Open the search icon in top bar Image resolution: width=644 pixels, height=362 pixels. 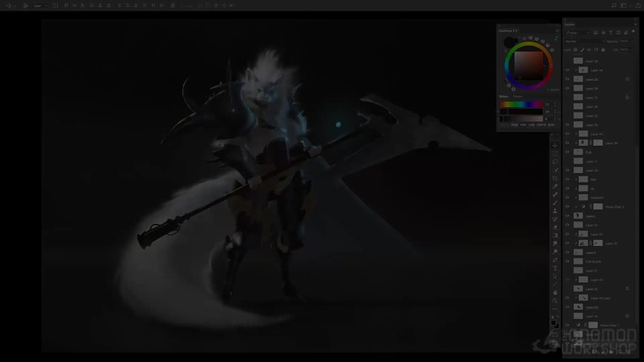coord(614,5)
